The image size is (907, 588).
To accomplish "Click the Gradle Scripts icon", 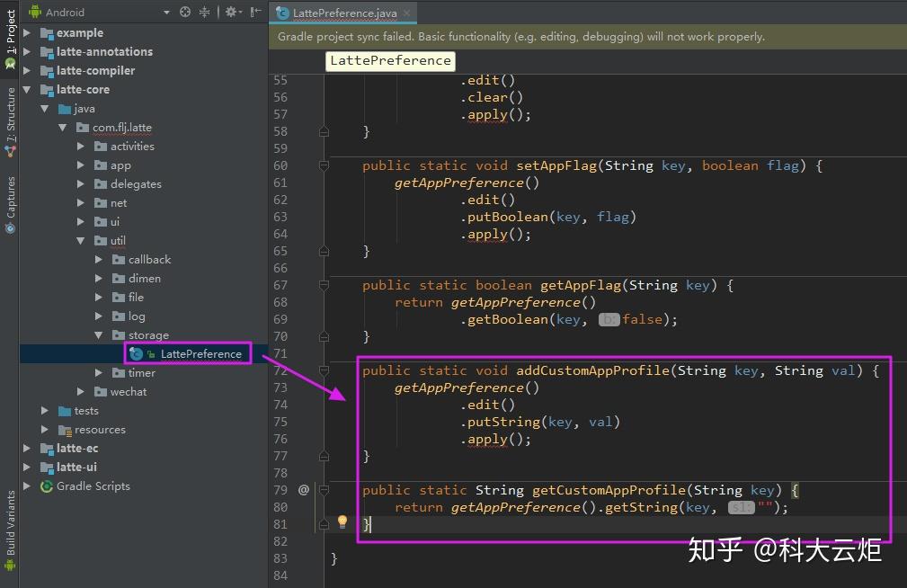I will coord(47,486).
